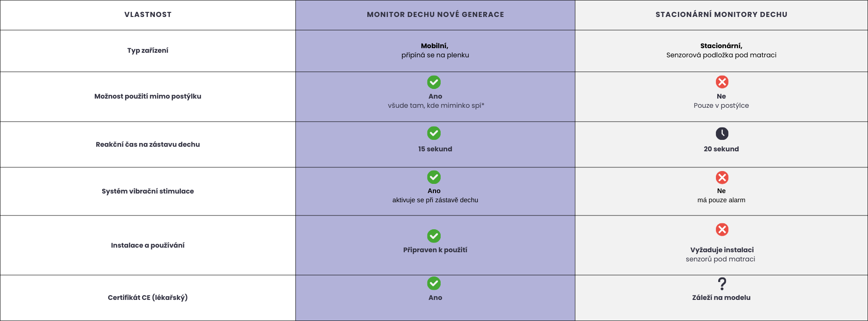Click question mark icon above 'Záleží na modelu'

722,284
